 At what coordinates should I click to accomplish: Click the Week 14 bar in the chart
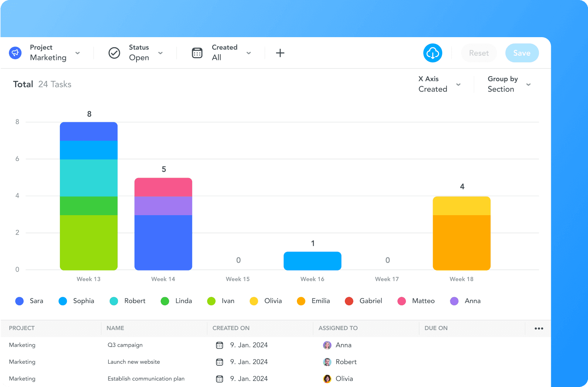point(163,224)
